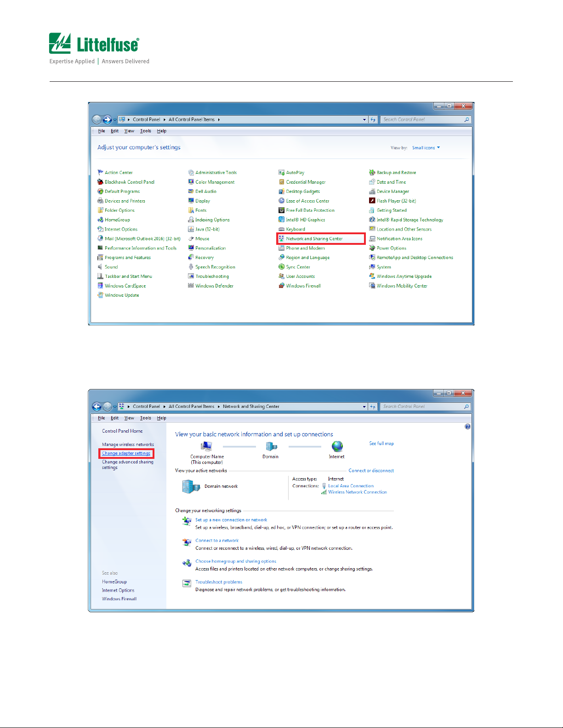Click the help question mark icon
This screenshot has height=728, width=563.
click(x=467, y=427)
